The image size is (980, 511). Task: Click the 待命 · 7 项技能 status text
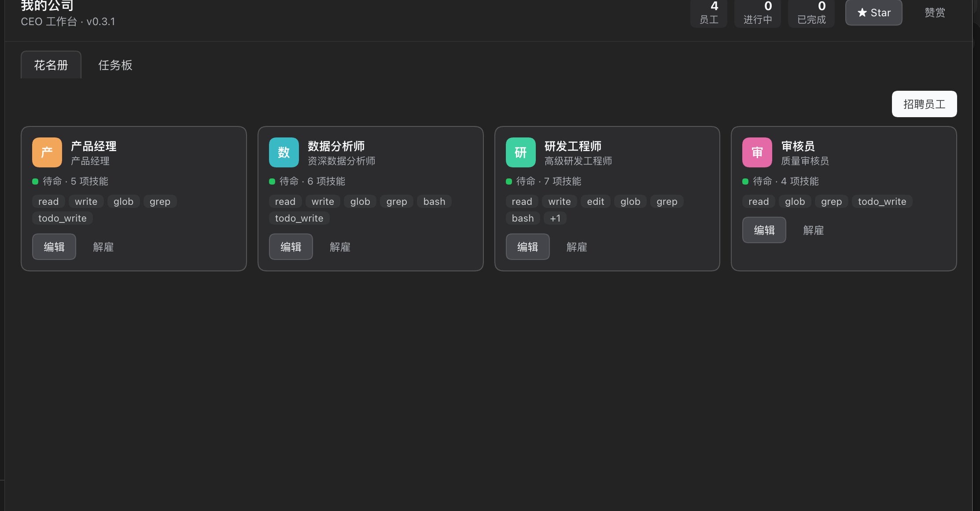click(x=549, y=181)
